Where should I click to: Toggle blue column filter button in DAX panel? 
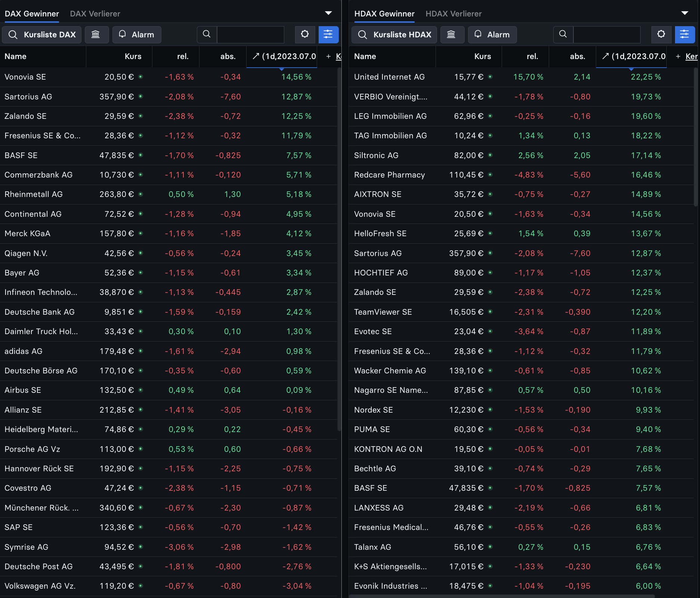328,34
